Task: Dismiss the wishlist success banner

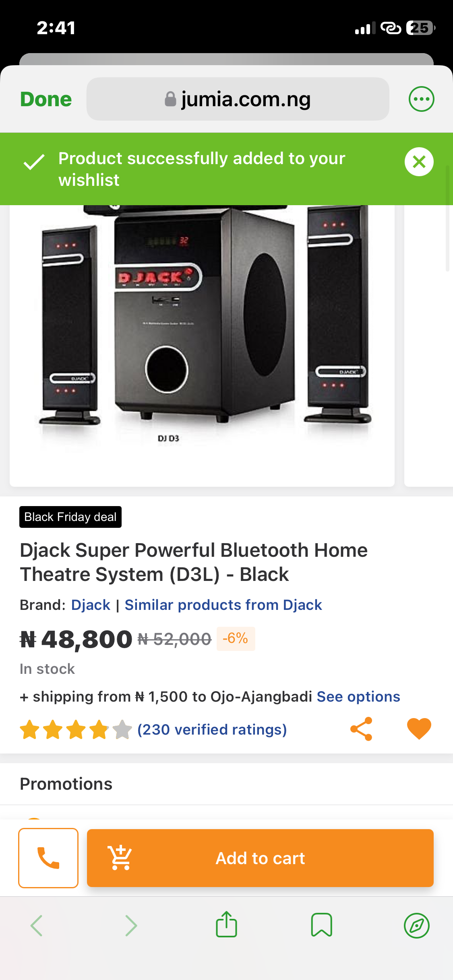Action: (x=419, y=162)
